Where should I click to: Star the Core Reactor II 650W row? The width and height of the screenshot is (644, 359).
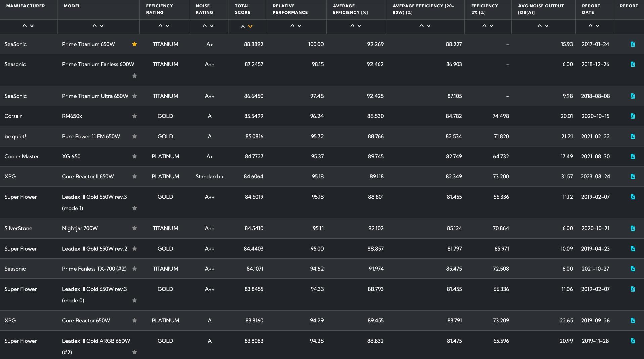pyautogui.click(x=134, y=176)
